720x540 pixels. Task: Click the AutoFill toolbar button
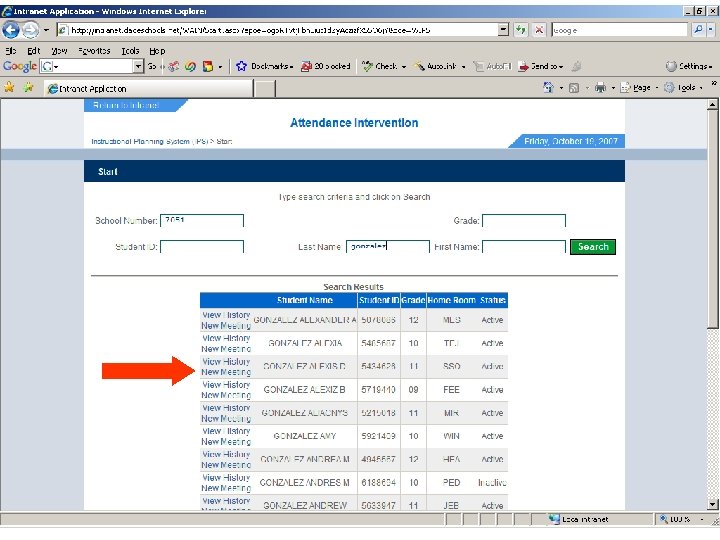point(492,66)
